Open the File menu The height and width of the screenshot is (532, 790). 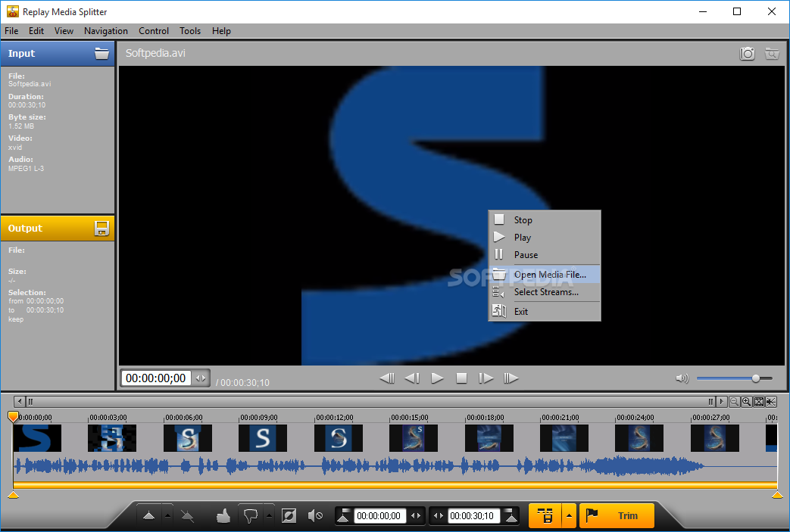(11, 31)
